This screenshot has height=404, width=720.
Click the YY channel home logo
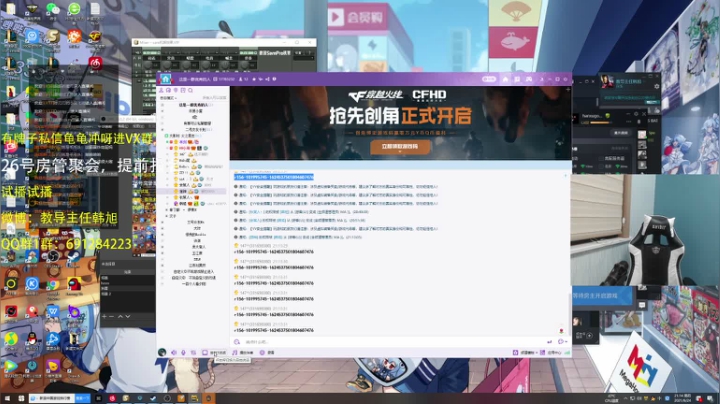point(166,79)
